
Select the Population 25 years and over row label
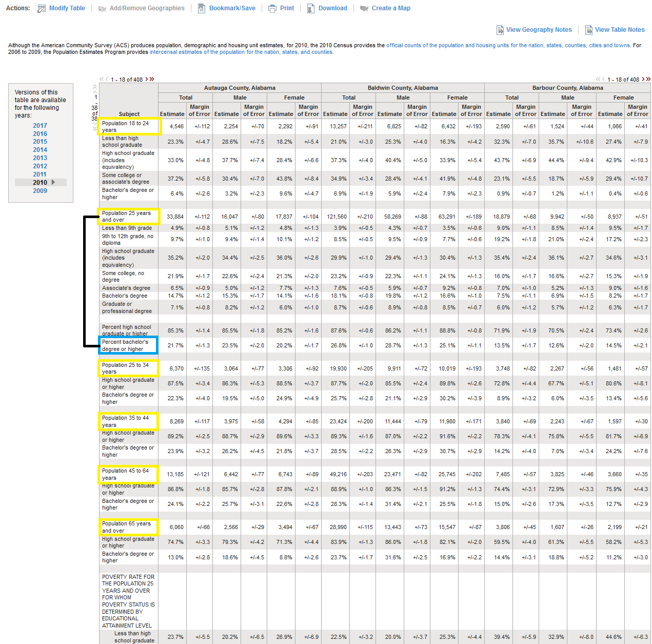126,217
